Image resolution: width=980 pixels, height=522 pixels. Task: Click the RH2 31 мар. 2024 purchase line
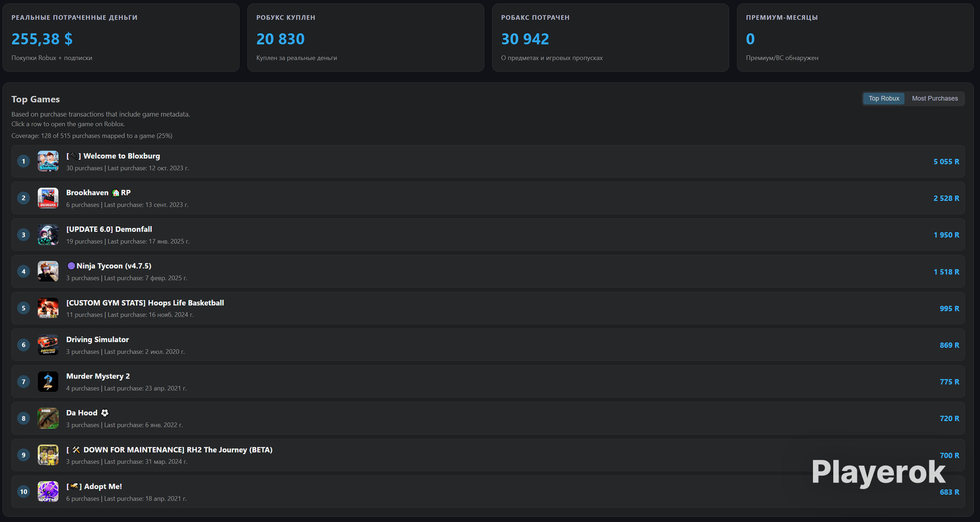(127, 461)
